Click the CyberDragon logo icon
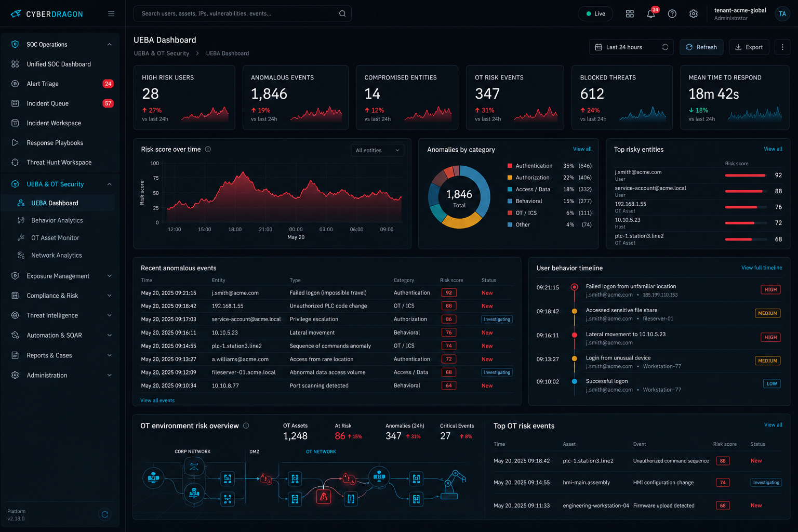 (16, 14)
